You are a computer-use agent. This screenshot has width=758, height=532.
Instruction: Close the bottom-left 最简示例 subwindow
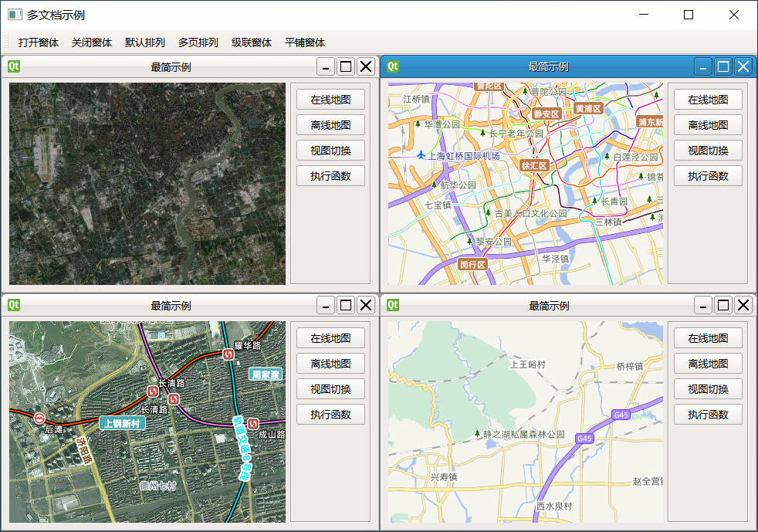[x=366, y=305]
